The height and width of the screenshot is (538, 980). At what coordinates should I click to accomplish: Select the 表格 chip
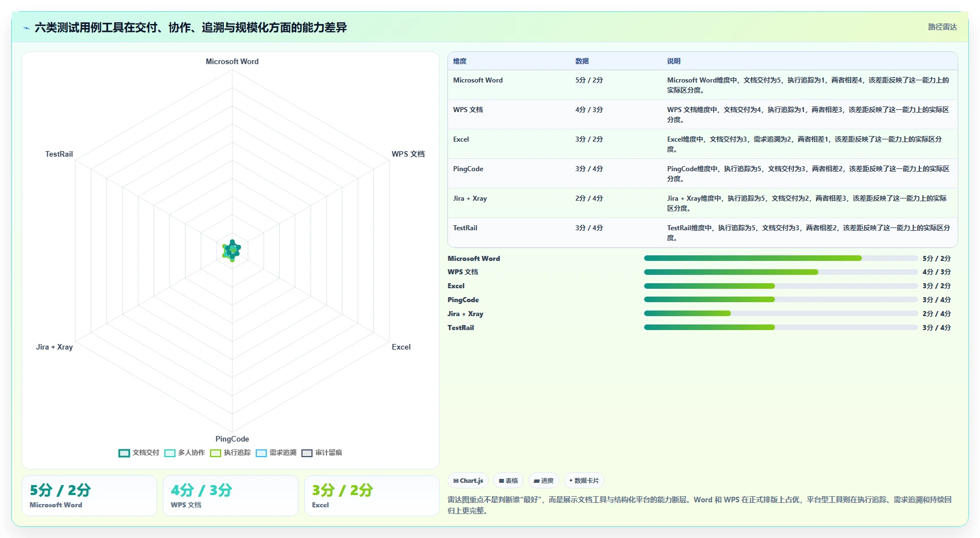click(x=508, y=481)
